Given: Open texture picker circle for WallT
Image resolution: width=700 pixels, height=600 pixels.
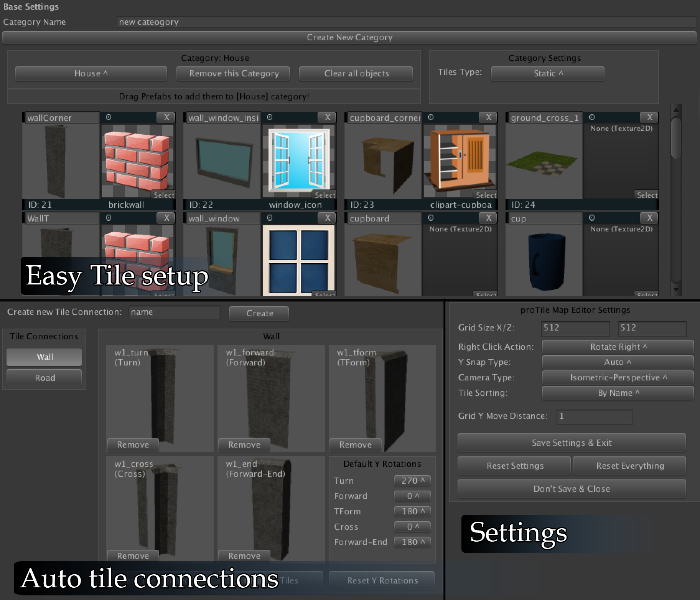Looking at the screenshot, I should [109, 218].
